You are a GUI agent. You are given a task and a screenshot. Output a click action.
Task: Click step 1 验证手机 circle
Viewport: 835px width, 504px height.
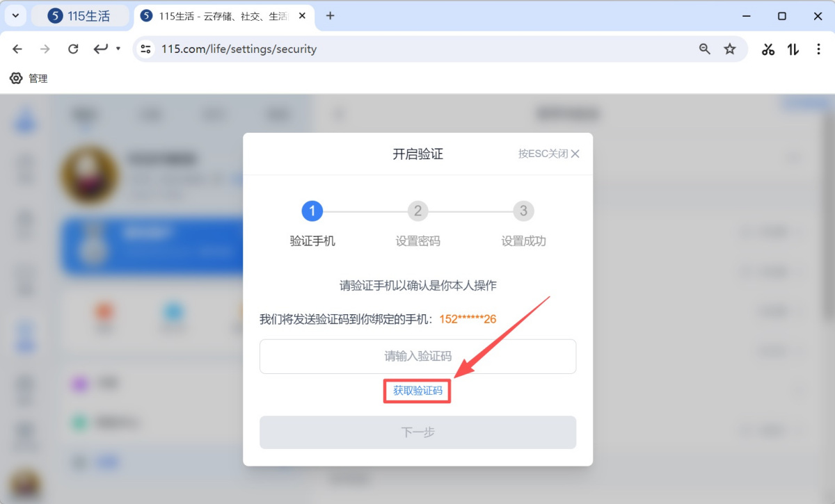click(312, 211)
